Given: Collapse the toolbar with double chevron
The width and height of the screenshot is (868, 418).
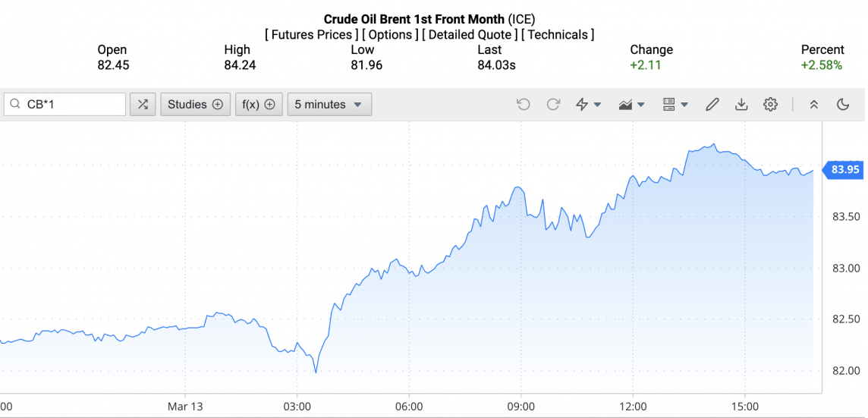Looking at the screenshot, I should (x=814, y=105).
